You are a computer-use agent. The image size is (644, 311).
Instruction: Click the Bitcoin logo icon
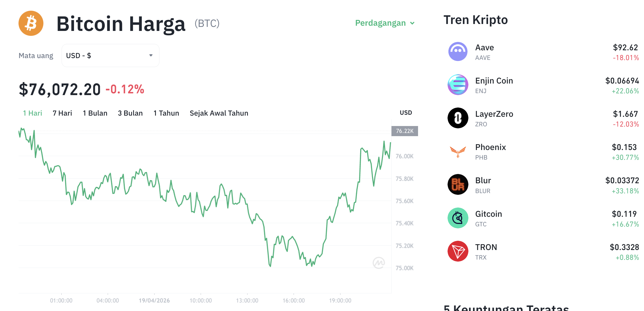[x=31, y=23]
